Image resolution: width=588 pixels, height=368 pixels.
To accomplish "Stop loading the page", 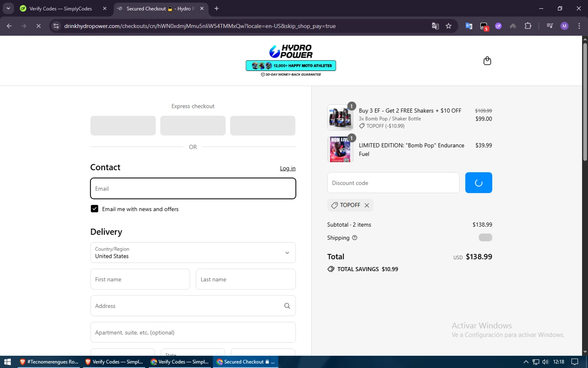I will 38,26.
